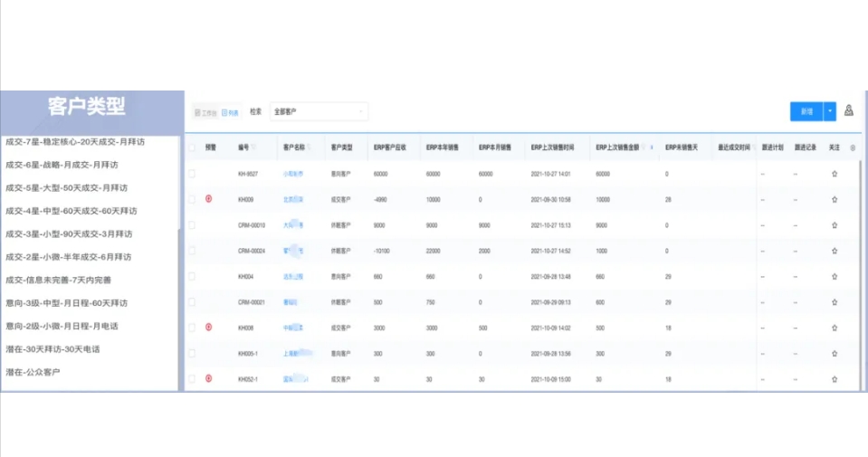The width and height of the screenshot is (868, 457).
Task: Star the CRM-00021 customer row
Action: [x=835, y=302]
